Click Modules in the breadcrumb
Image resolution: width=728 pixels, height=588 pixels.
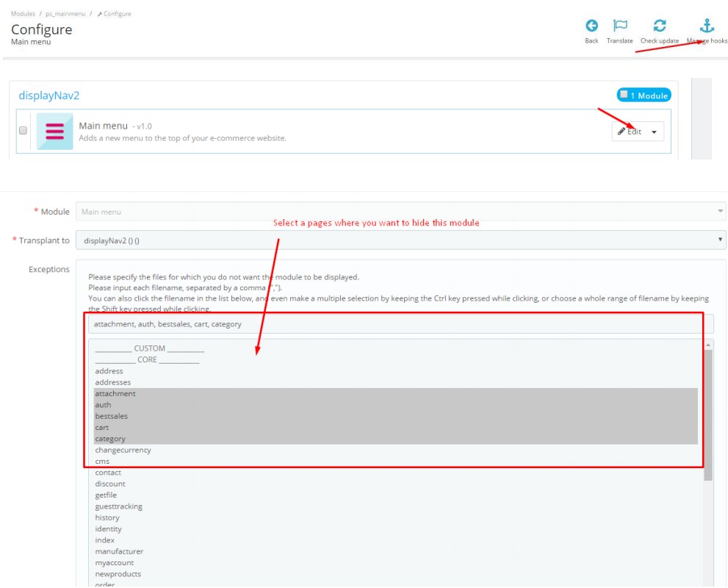[23, 14]
